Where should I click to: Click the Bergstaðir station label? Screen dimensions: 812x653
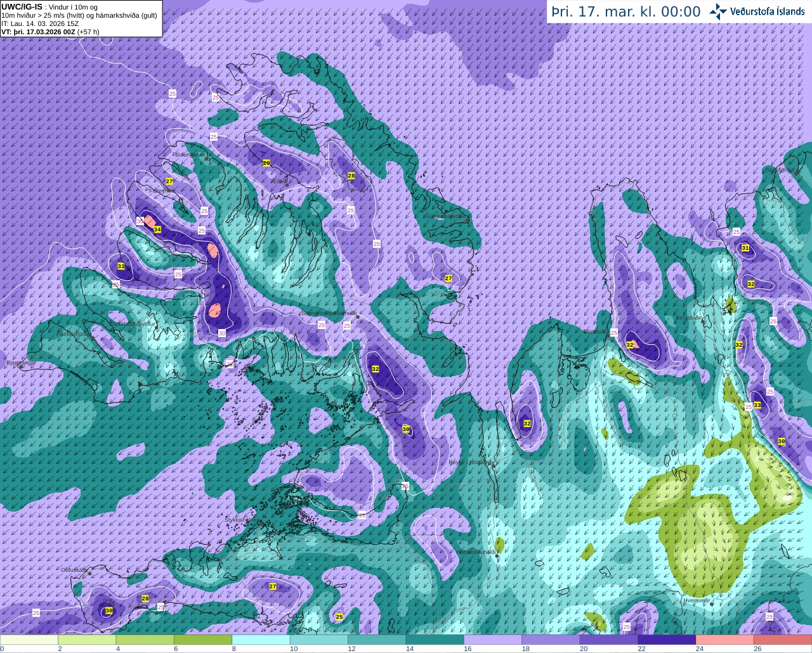(690, 318)
